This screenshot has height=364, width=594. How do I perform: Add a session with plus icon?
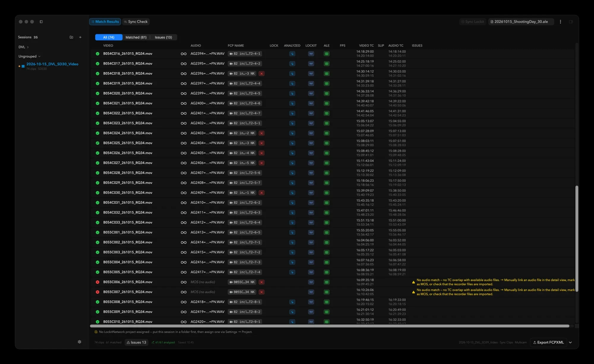tap(80, 37)
